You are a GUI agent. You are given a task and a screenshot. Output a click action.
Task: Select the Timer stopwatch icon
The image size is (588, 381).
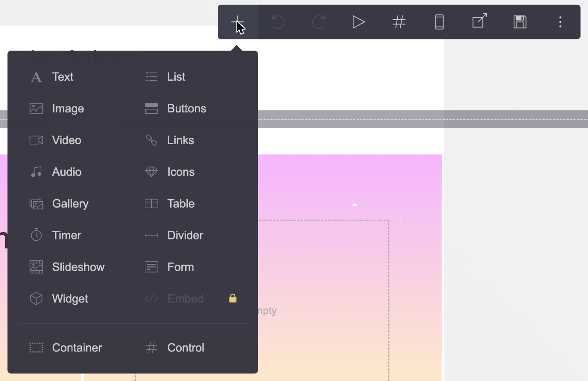(x=36, y=235)
